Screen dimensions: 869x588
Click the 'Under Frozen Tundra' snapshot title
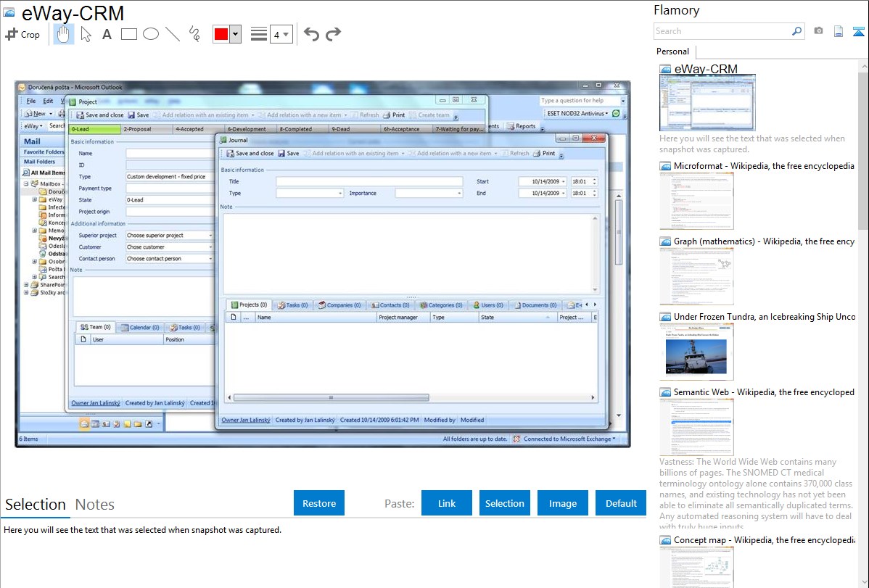[x=765, y=316]
